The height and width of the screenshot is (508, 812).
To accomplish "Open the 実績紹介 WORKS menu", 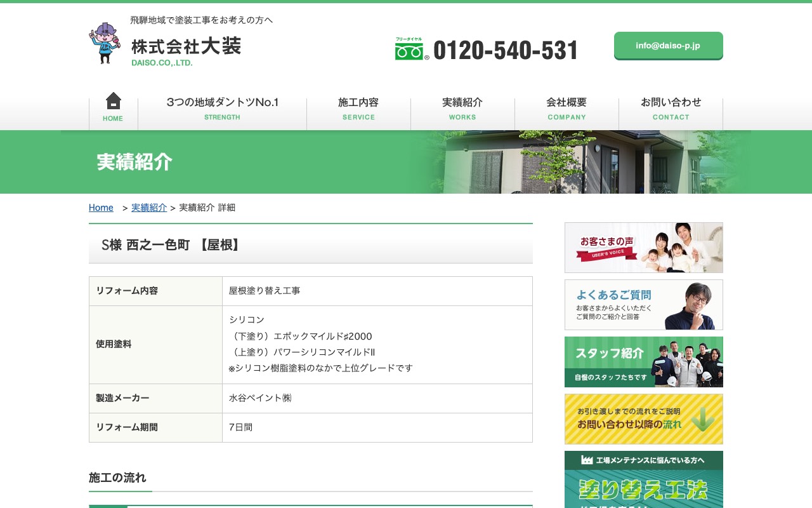I will 462,109.
